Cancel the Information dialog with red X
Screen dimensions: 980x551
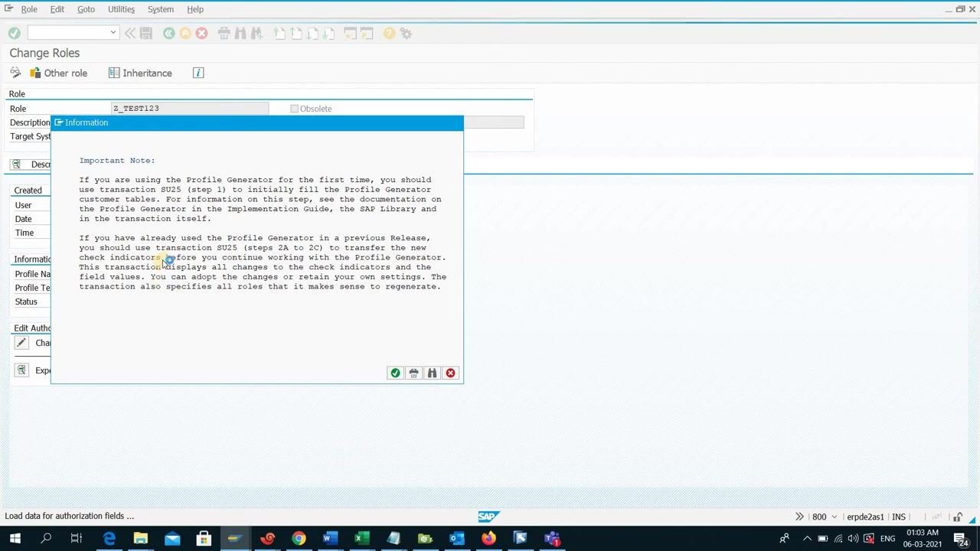(450, 373)
